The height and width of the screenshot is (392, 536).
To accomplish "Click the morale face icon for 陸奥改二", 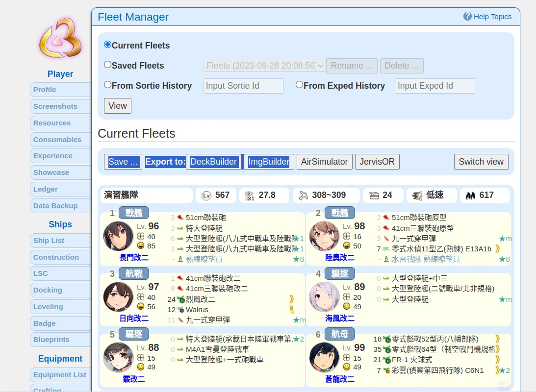I will (347, 245).
